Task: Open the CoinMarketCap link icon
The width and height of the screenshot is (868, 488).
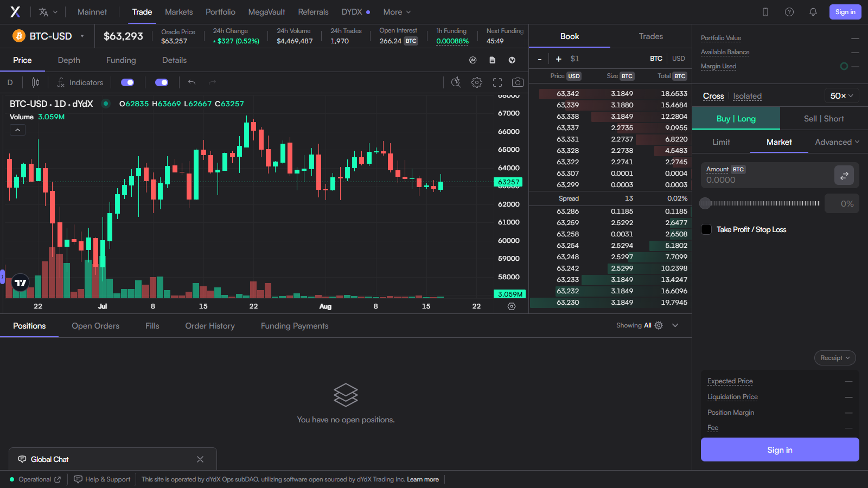Action: tap(473, 60)
